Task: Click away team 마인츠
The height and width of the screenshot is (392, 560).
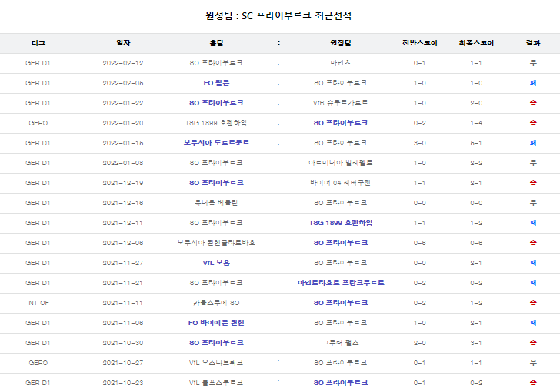Action: click(x=340, y=63)
